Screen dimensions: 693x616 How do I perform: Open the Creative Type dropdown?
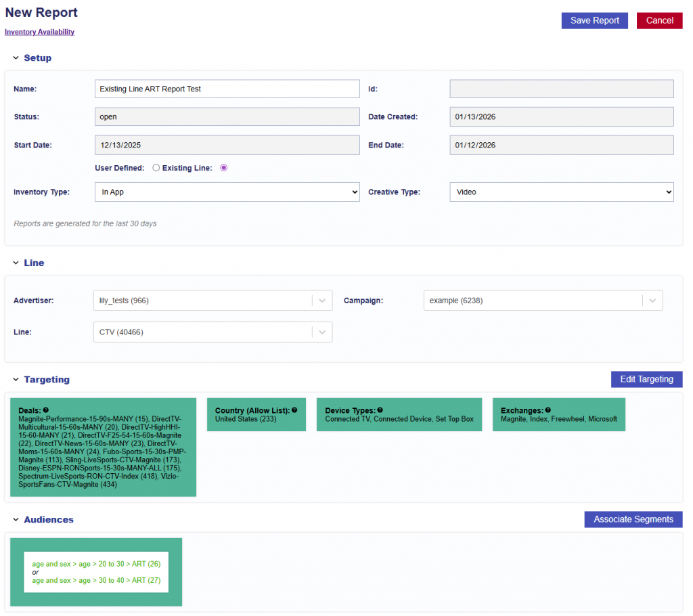(561, 192)
